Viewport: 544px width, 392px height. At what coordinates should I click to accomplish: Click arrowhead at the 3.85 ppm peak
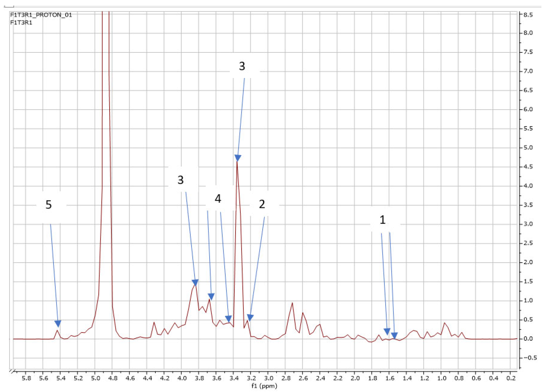195,283
